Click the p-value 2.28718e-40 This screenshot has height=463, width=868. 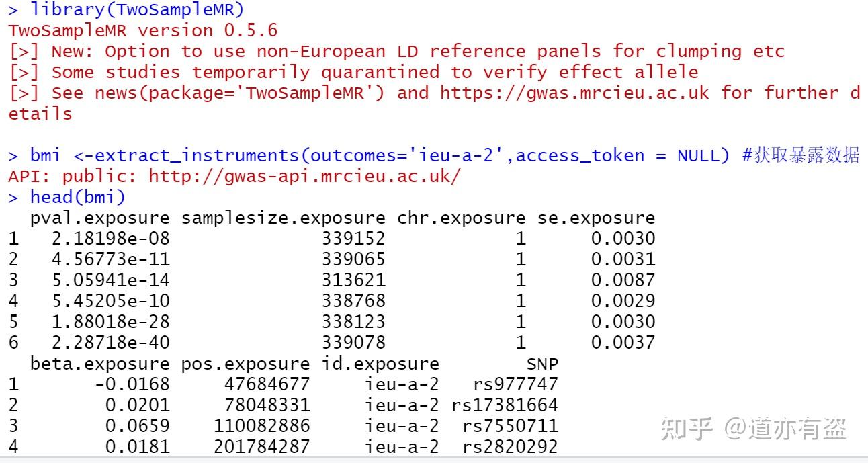point(110,343)
